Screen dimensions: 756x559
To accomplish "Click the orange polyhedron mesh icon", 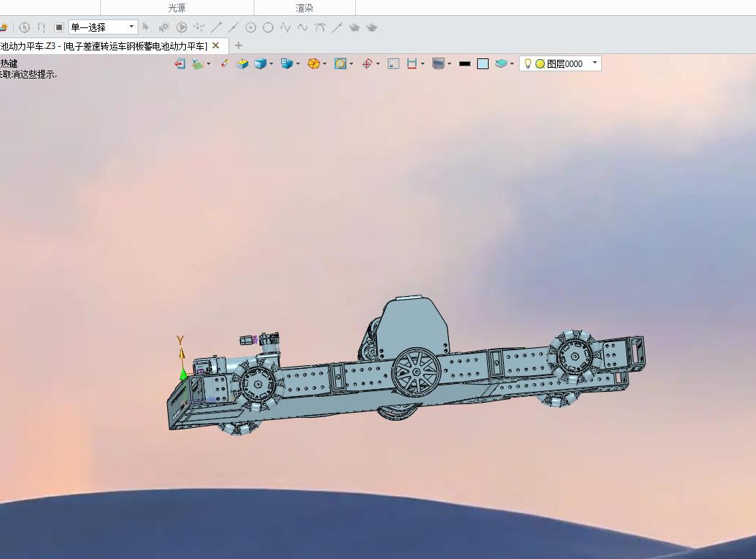I will point(314,63).
